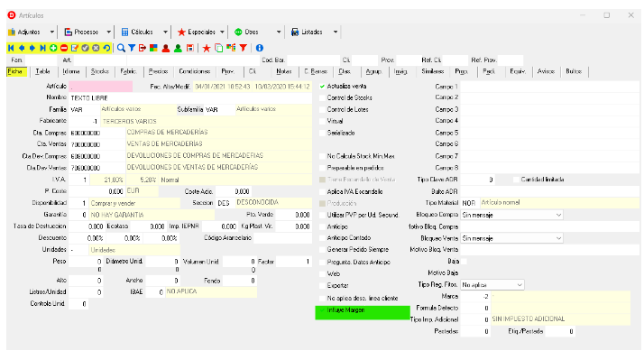Uncheck Actualiza venta checkbox
Image resolution: width=644 pixels, height=360 pixels.
[x=322, y=87]
